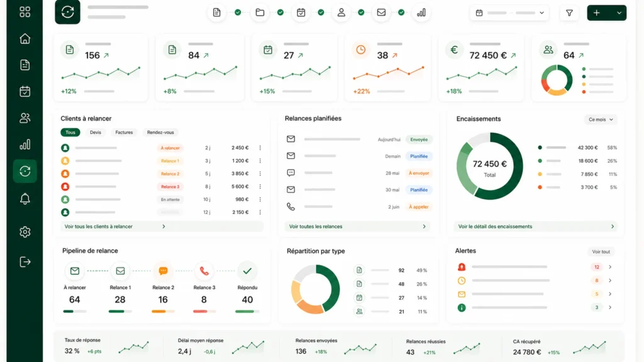The image size is (644, 362).
Task: Click the green plus add button
Action: pos(597,13)
